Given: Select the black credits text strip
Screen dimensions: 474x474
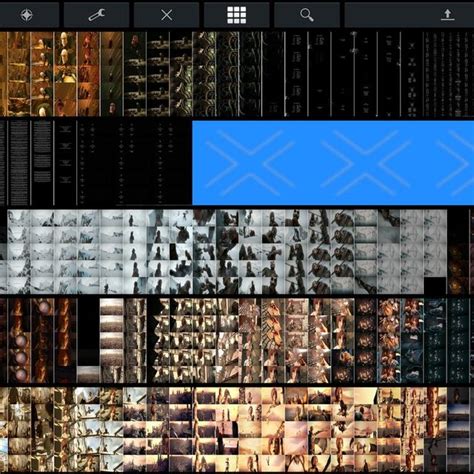Looking at the screenshot, I should click(96, 163).
